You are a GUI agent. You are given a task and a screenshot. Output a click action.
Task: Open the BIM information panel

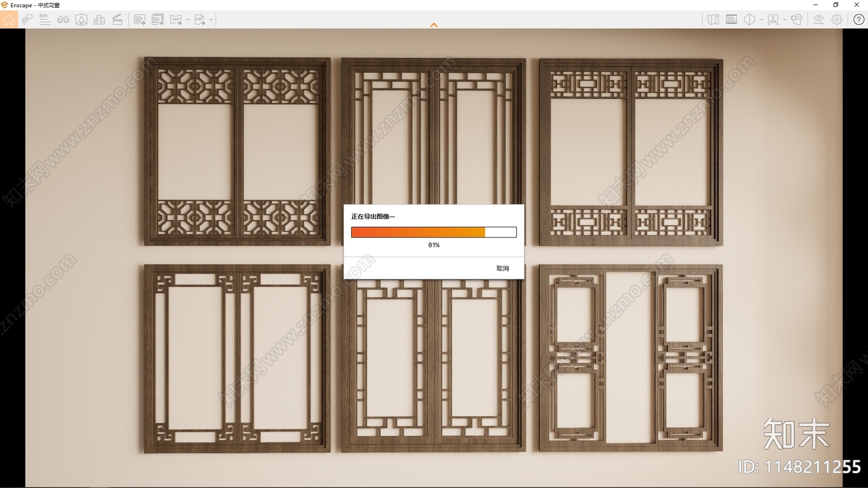point(45,20)
